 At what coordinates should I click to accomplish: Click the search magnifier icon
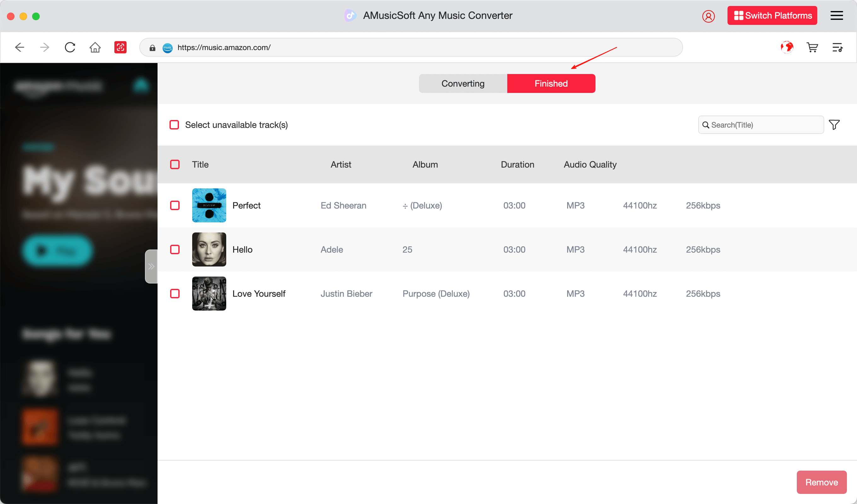pyautogui.click(x=706, y=125)
